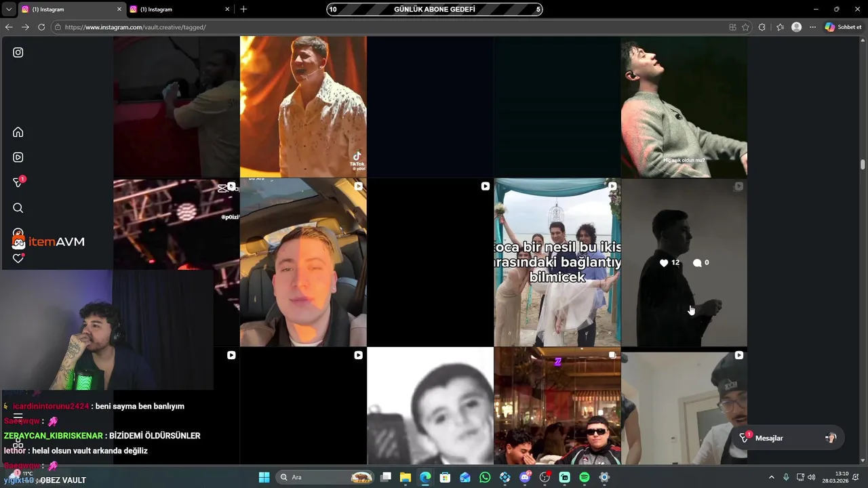The width and height of the screenshot is (868, 488).
Task: Click the chat username icardinintorunu2424
Action: click(x=51, y=406)
